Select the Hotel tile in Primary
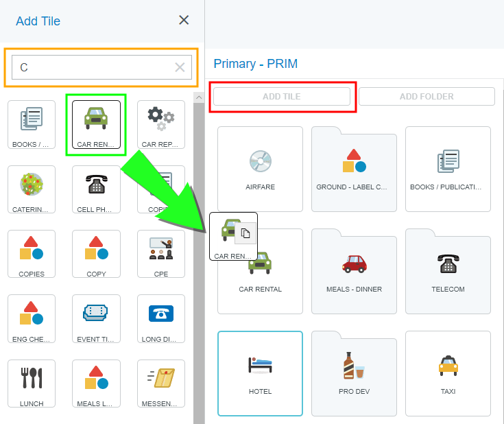The width and height of the screenshot is (504, 424). (x=260, y=373)
